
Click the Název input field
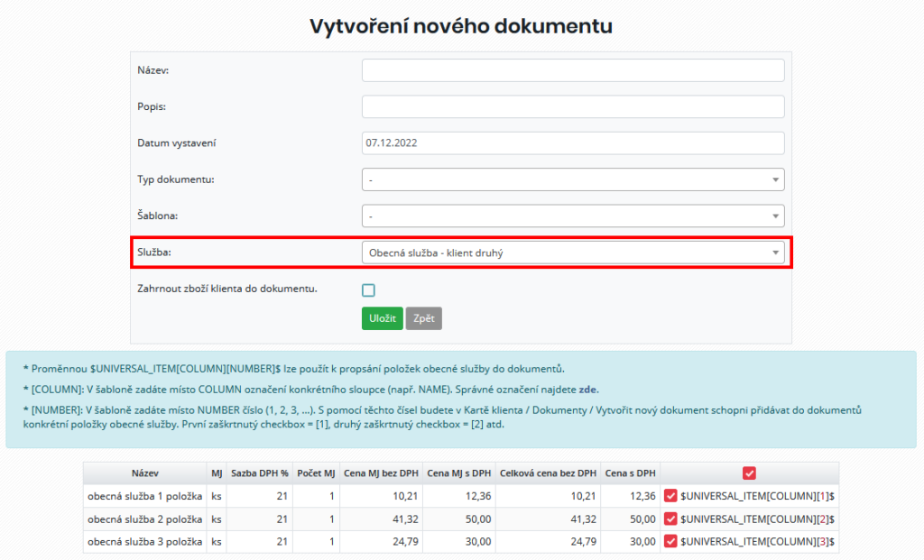point(574,69)
